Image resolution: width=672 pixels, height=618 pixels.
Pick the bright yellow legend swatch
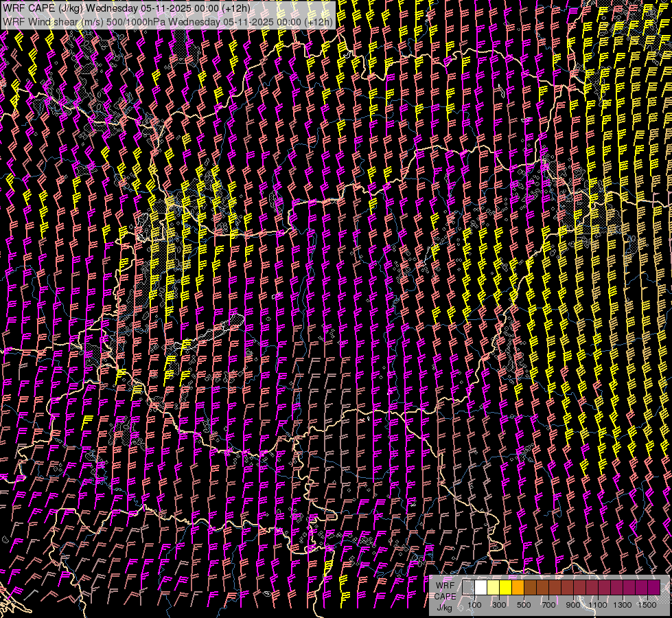coord(506,587)
